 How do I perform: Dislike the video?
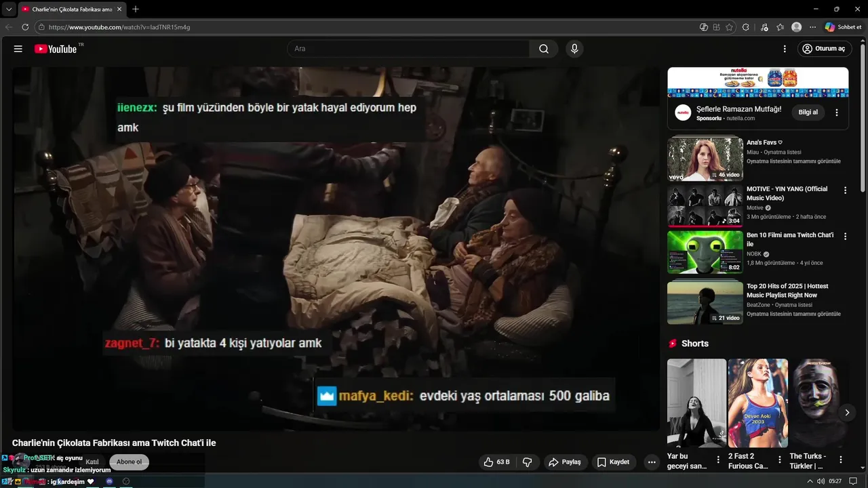tap(527, 462)
